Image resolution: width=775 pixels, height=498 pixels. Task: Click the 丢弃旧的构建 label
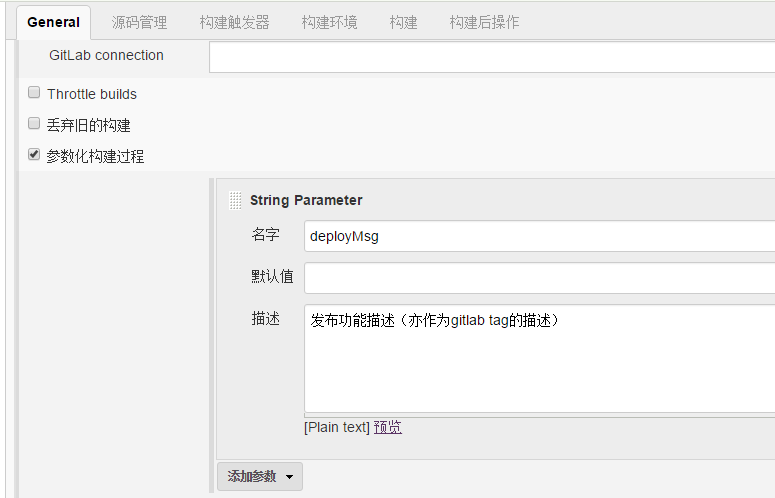click(88, 125)
